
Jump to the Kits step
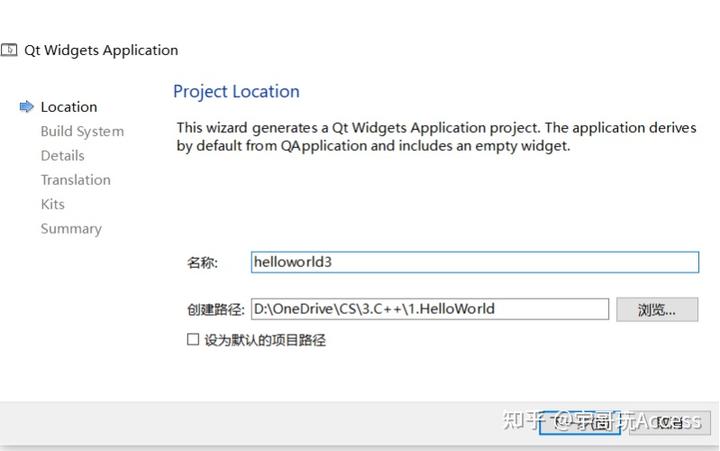(x=52, y=204)
